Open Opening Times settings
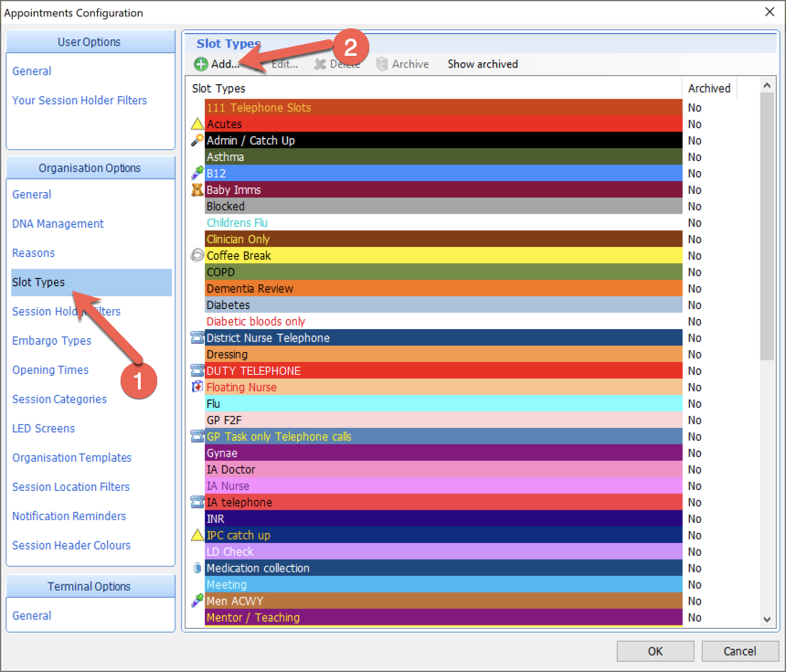Image resolution: width=786 pixels, height=672 pixels. coord(50,370)
